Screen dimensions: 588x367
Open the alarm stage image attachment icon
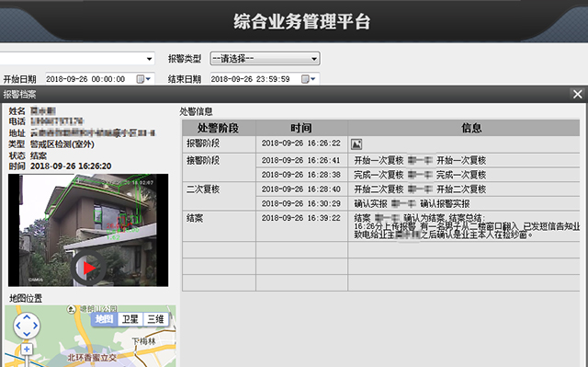(x=356, y=144)
